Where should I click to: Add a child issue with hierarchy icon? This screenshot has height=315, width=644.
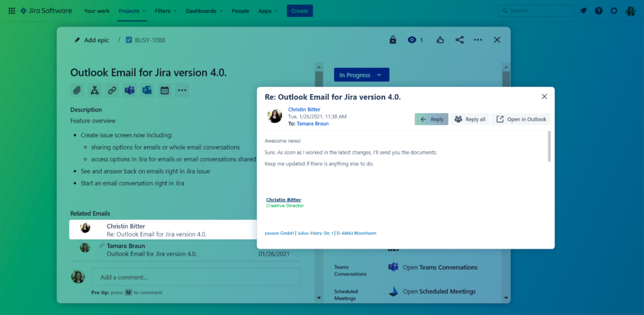95,90
